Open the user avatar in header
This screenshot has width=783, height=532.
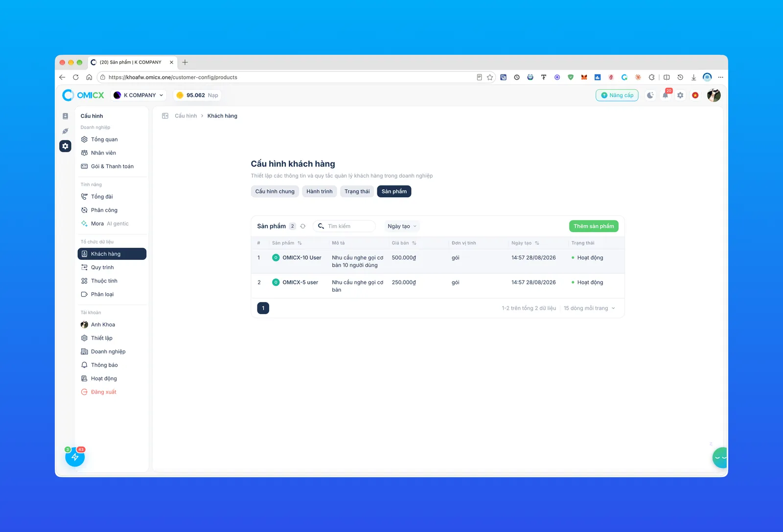714,95
